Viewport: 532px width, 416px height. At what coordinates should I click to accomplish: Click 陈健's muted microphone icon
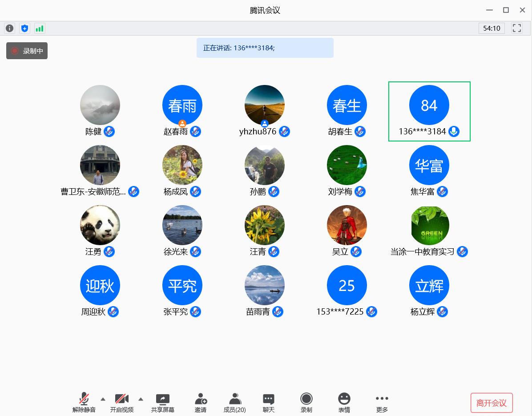tap(109, 132)
